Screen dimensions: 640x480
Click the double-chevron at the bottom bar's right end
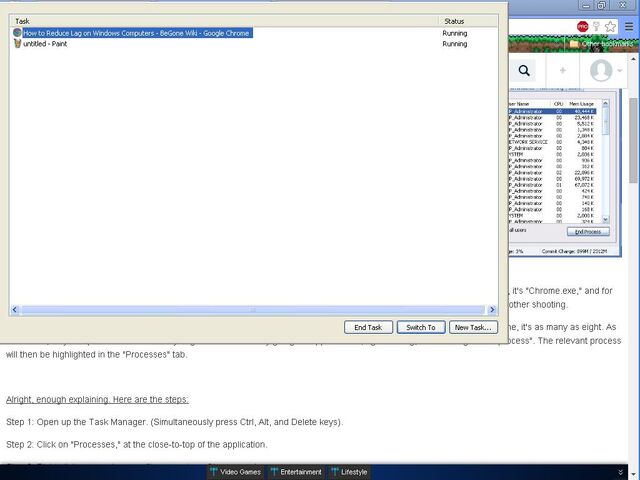(620, 472)
